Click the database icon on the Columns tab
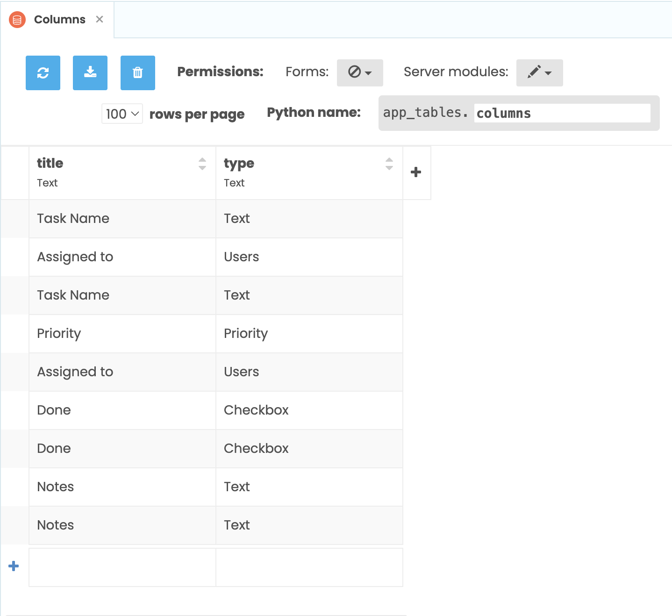The image size is (672, 616). [x=16, y=20]
